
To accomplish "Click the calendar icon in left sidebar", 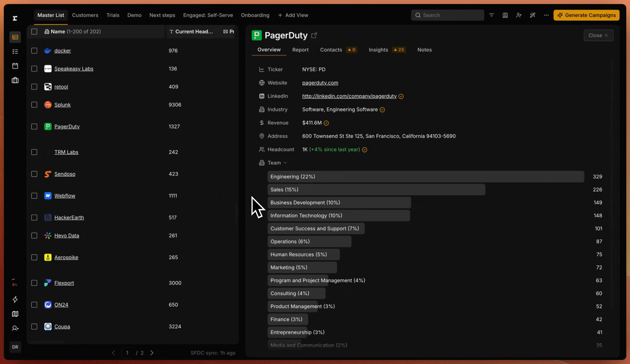I will [x=15, y=66].
